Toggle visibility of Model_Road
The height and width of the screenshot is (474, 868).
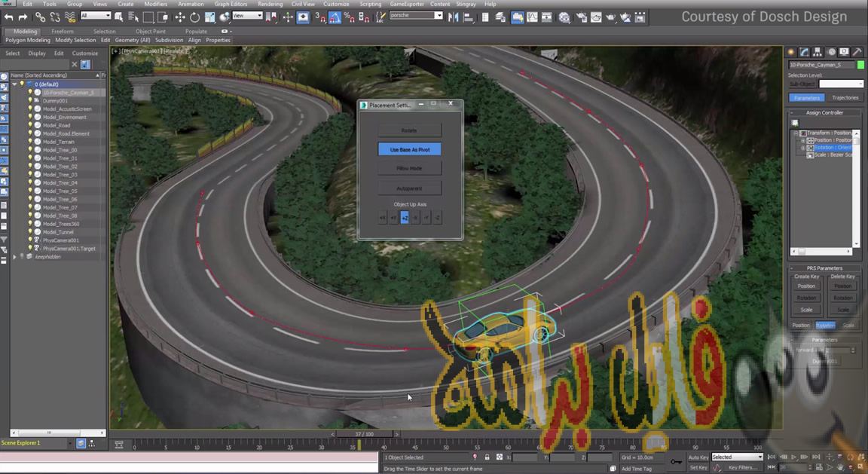pyautogui.click(x=30, y=125)
